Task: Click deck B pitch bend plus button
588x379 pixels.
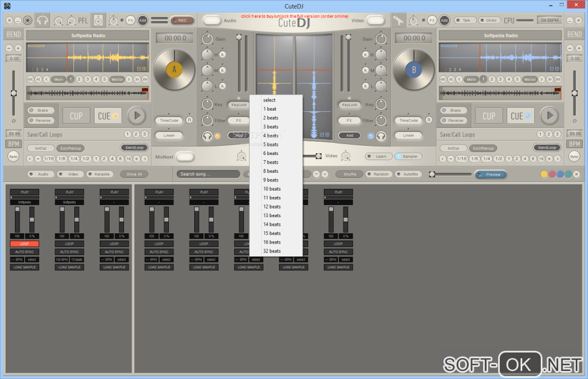Action: [x=579, y=48]
